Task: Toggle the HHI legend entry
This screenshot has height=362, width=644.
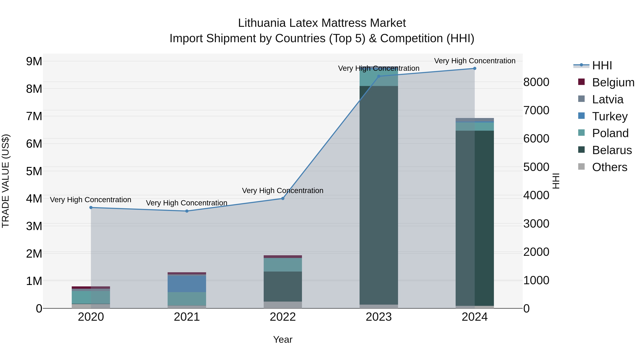Action: (592, 65)
